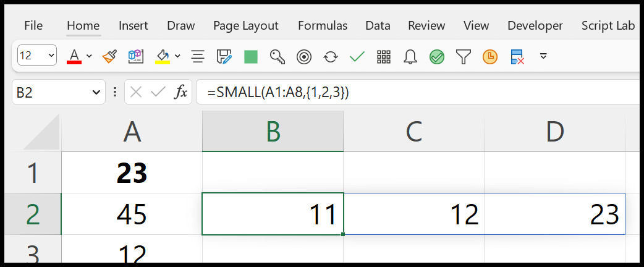Open font color dropdown arrow
Image resolution: width=644 pixels, height=267 pixels.
pyautogui.click(x=89, y=56)
